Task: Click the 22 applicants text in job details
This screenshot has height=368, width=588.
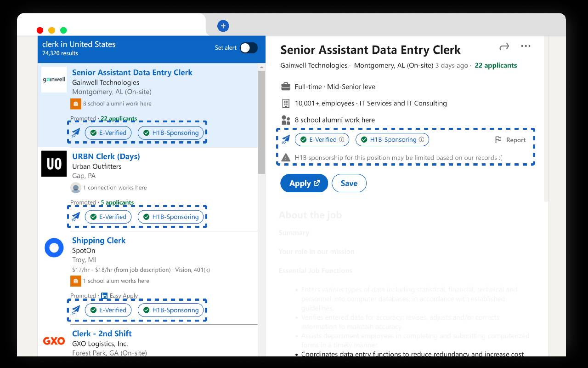Action: coord(496,65)
